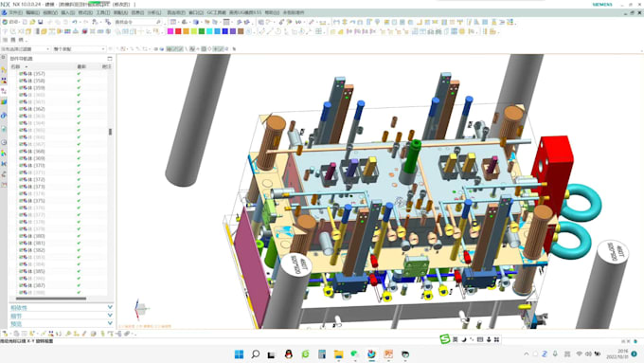Image resolution: width=644 pixels, height=363 pixels.
Task: Click the Sogou input method S icon
Action: click(x=445, y=339)
